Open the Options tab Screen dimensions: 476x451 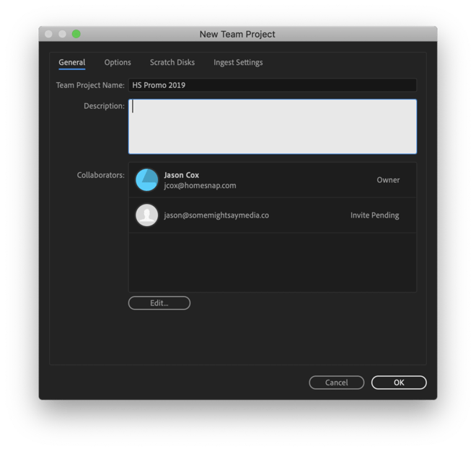pyautogui.click(x=118, y=63)
